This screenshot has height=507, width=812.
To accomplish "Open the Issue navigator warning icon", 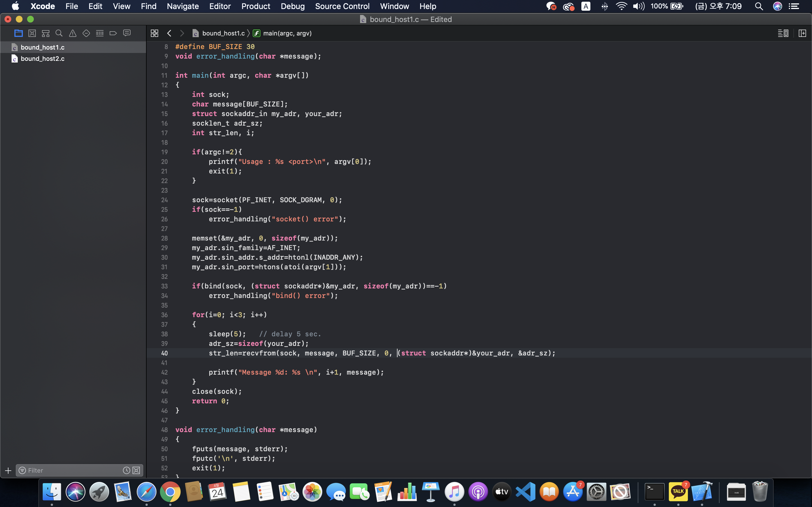I will click(x=72, y=33).
